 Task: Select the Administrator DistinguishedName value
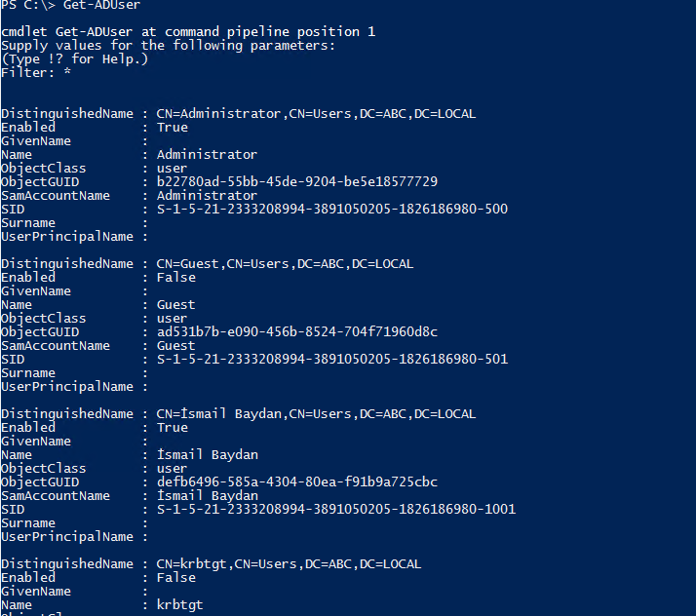point(316,114)
